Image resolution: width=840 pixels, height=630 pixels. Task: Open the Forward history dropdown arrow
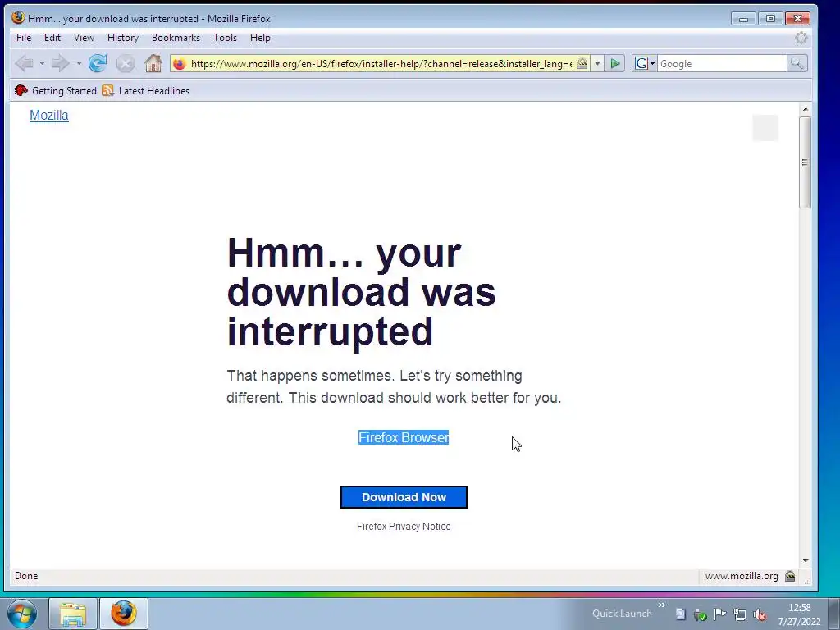[x=79, y=64]
